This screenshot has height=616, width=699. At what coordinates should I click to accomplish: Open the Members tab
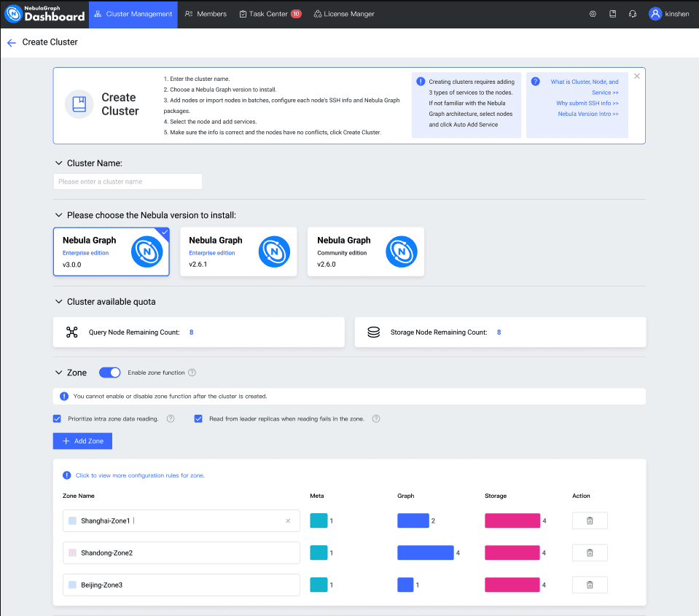[x=206, y=15]
